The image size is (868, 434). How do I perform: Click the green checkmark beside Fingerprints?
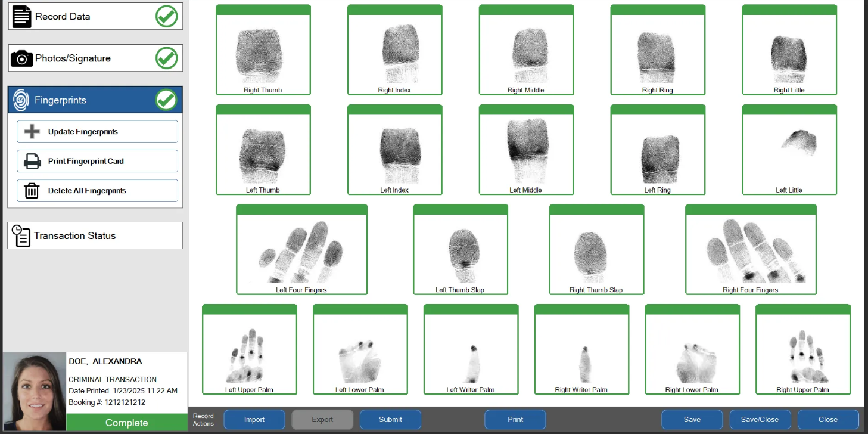click(x=166, y=100)
